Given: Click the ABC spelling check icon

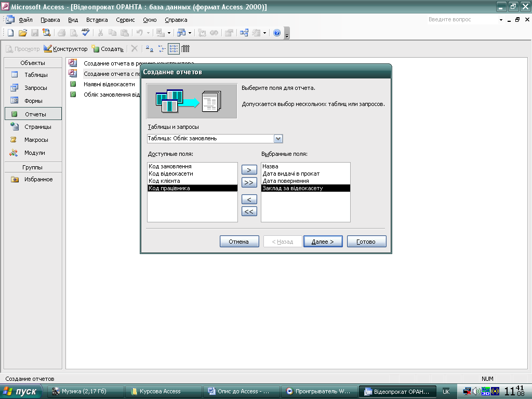Looking at the screenshot, I should [x=86, y=33].
